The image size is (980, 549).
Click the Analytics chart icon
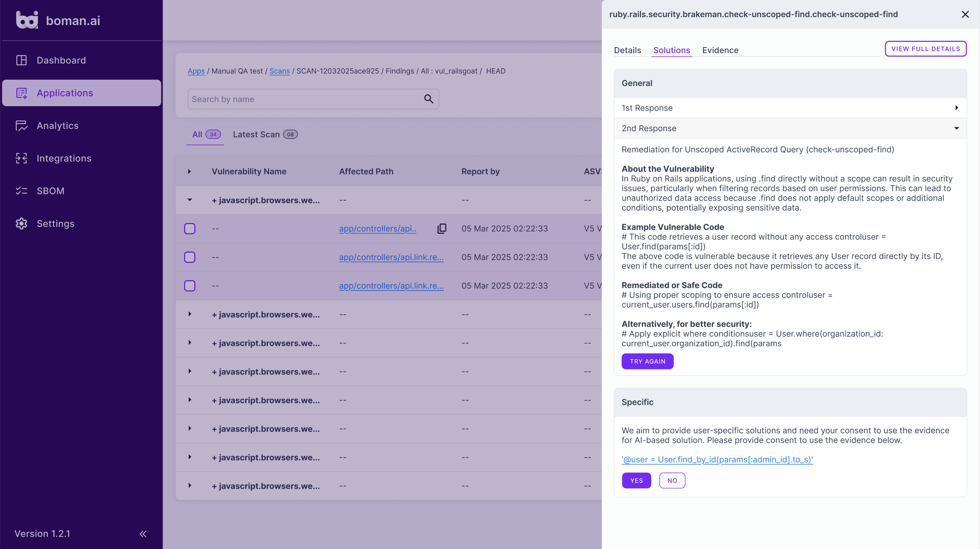[22, 126]
